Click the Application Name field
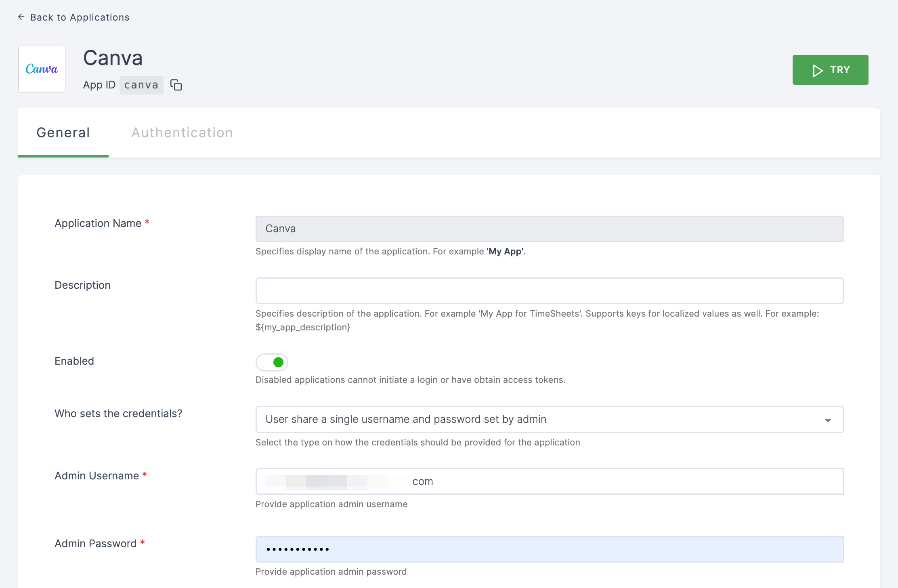 tap(550, 229)
